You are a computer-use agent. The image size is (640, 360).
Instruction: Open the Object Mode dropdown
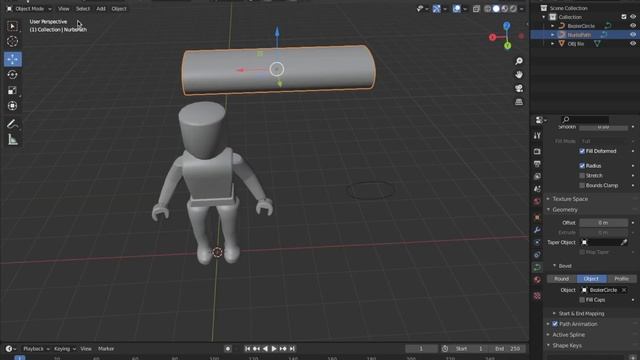pos(29,9)
